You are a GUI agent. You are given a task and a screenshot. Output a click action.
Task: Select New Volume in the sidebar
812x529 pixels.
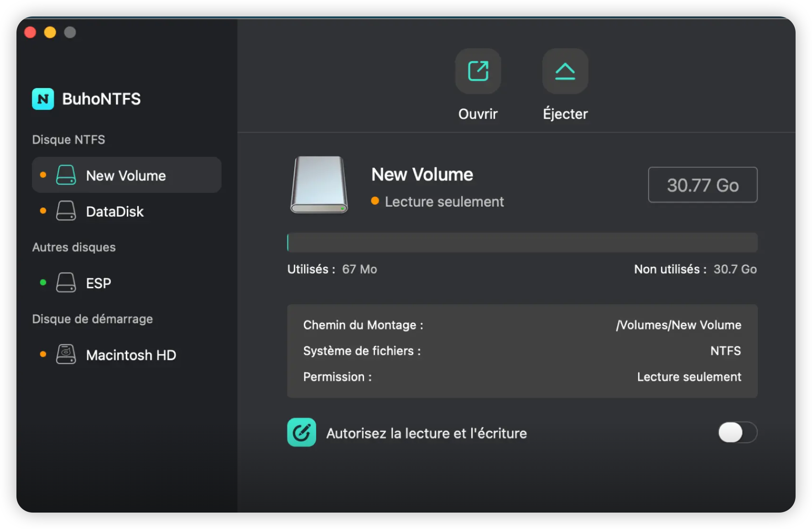click(127, 175)
